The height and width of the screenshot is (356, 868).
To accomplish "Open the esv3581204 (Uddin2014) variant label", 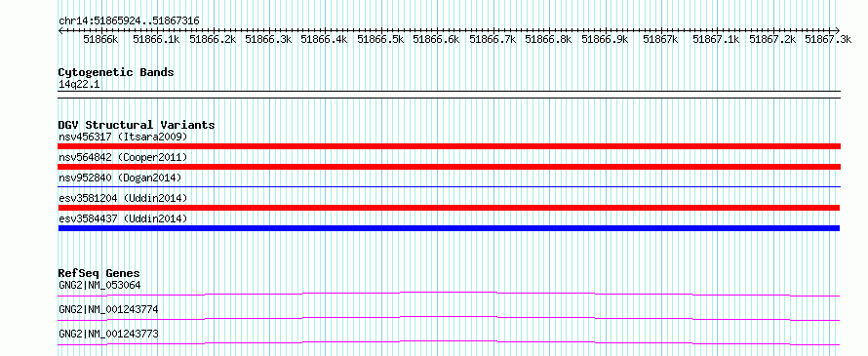I will click(x=123, y=198).
